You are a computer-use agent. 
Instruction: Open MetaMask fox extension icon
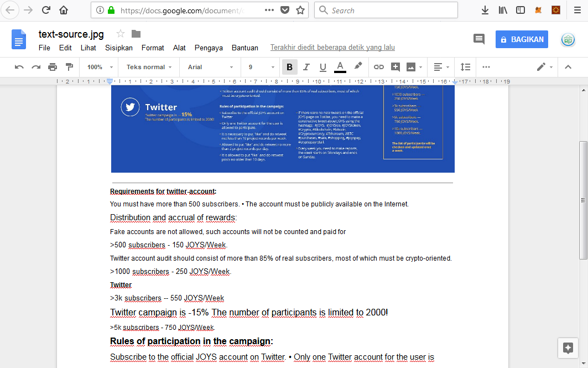tap(539, 10)
